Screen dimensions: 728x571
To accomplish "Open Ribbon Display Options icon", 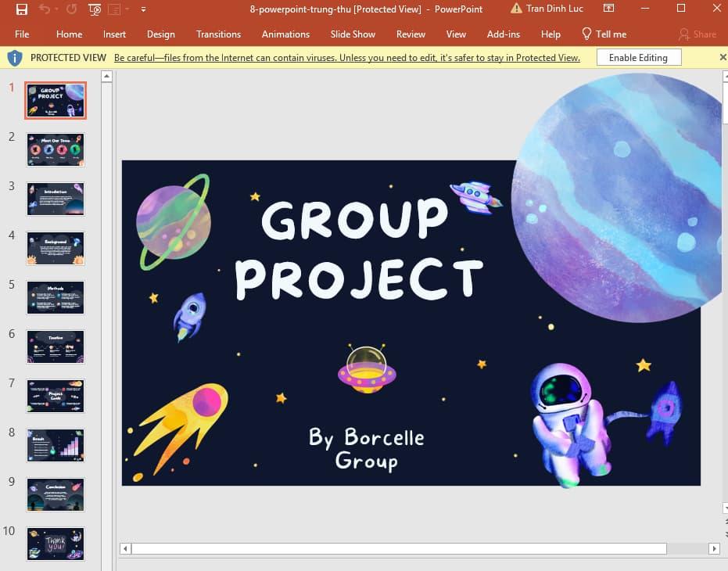I will coord(609,9).
